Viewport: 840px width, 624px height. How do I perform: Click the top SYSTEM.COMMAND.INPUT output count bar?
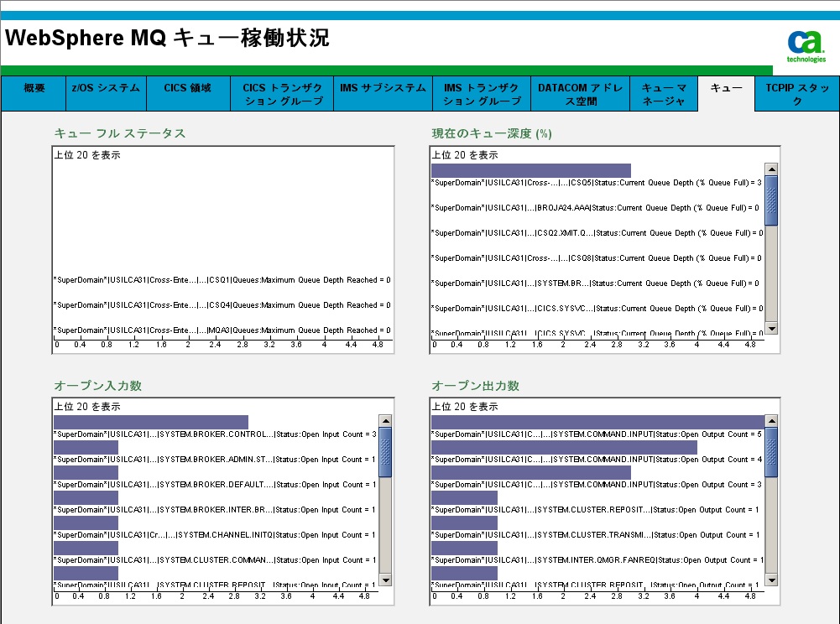(x=597, y=422)
